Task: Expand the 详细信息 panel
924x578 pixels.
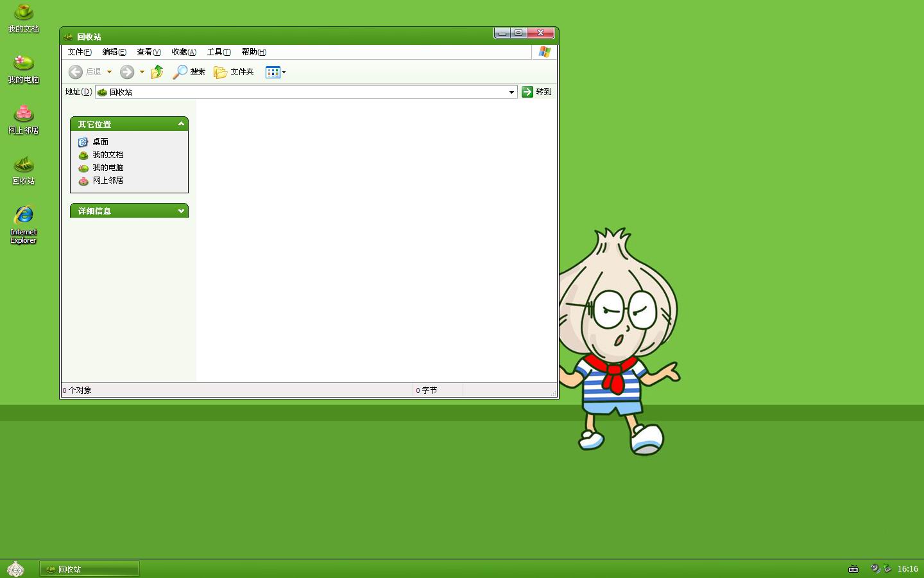Action: [181, 211]
